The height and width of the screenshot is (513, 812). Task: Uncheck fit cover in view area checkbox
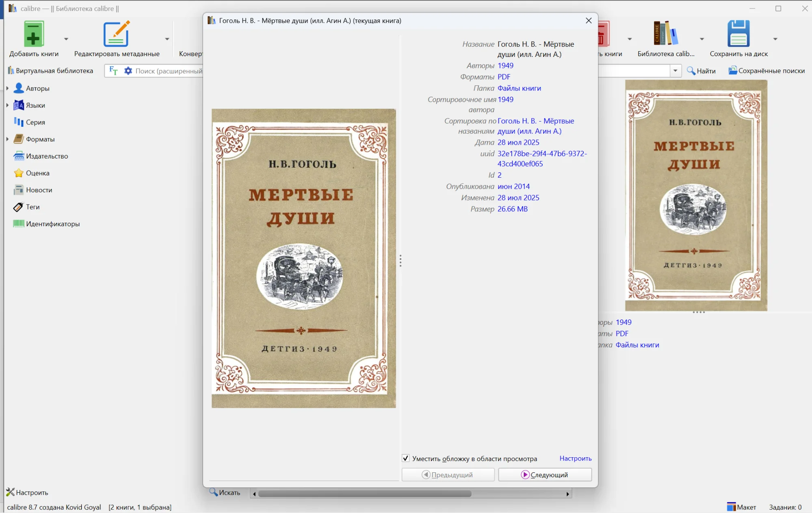tap(405, 458)
